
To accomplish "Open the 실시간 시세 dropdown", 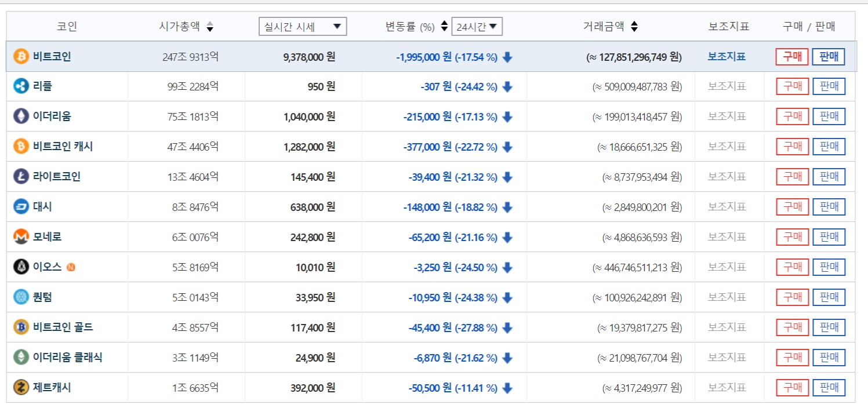I will (x=303, y=27).
